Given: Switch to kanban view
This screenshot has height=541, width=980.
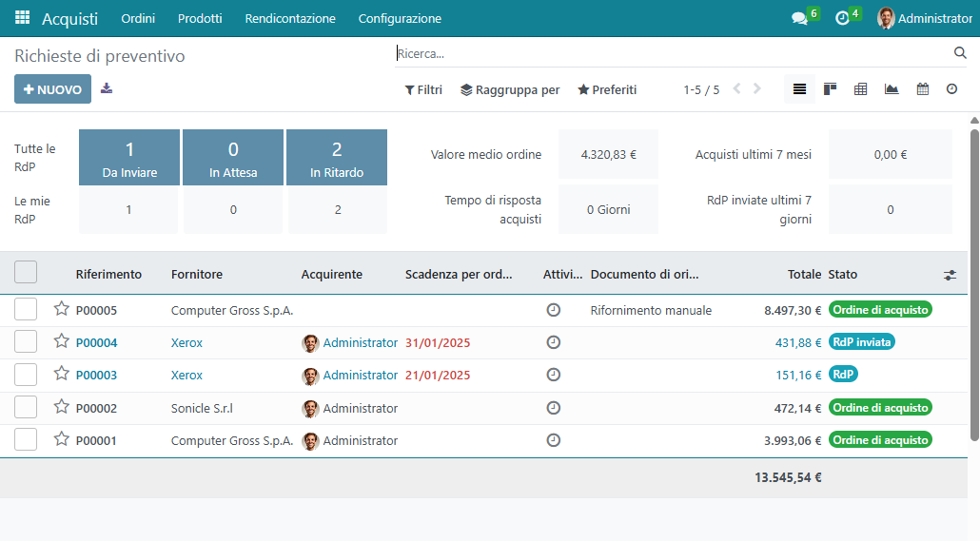Looking at the screenshot, I should (830, 89).
